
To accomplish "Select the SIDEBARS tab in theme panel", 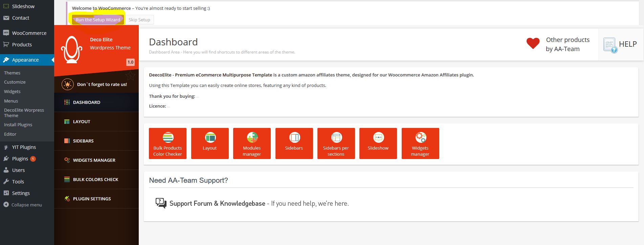I will point(96,141).
